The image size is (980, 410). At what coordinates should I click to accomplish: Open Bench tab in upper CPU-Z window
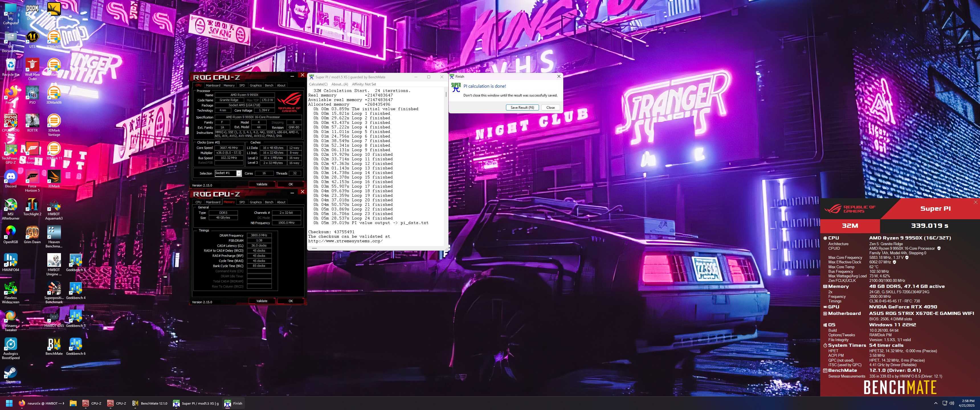[269, 85]
